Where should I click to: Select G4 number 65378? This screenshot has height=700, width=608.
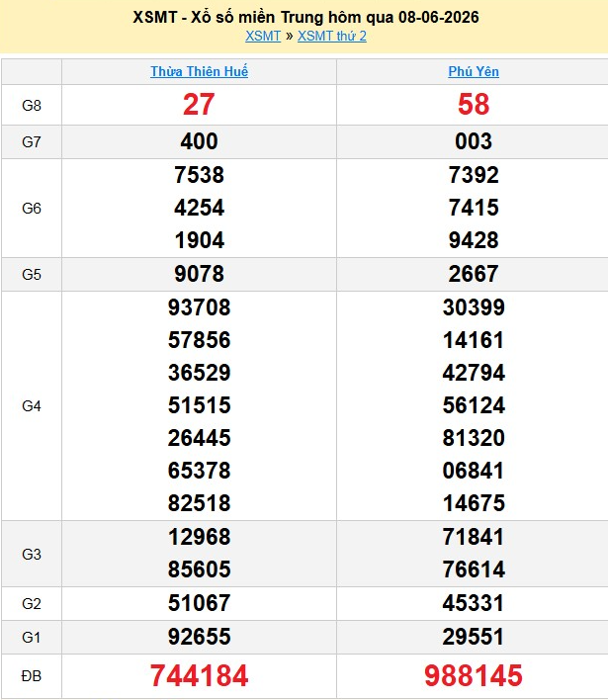coord(199,470)
